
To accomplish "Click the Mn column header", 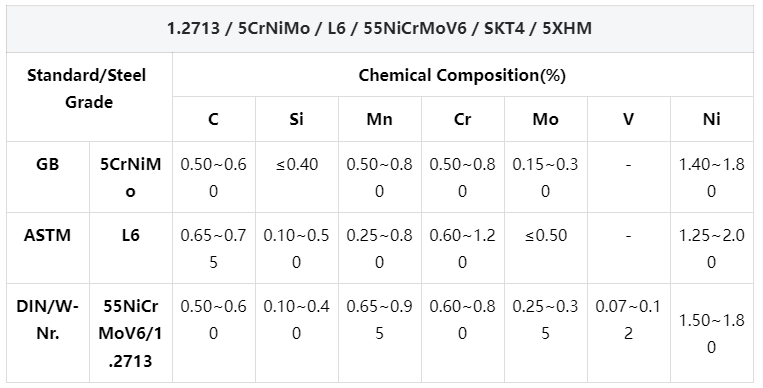I will coord(380,119).
